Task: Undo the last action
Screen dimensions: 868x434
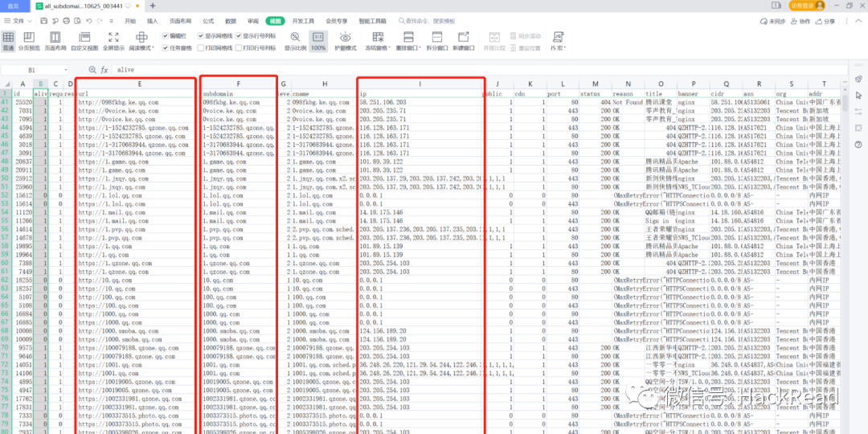Action: click(88, 21)
